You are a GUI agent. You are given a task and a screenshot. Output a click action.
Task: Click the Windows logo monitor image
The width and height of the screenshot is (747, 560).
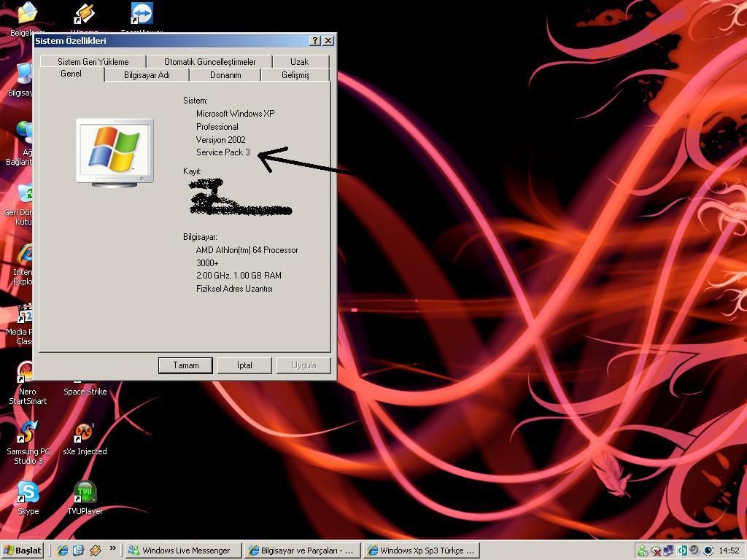[115, 152]
